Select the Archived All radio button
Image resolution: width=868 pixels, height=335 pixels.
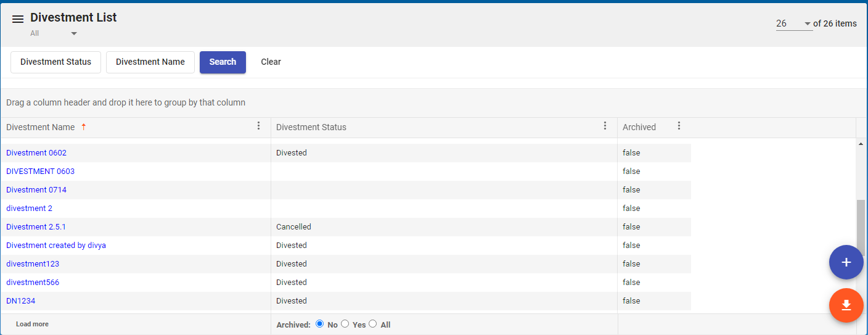coord(372,323)
